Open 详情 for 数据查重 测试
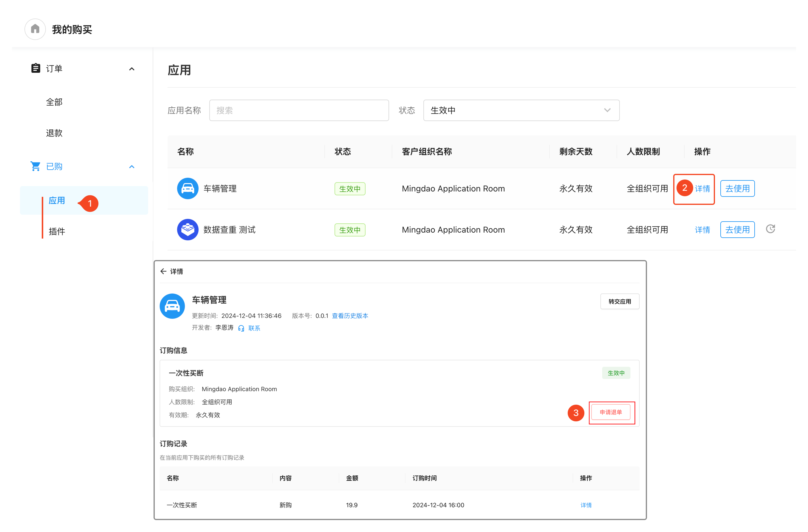 pyautogui.click(x=702, y=230)
